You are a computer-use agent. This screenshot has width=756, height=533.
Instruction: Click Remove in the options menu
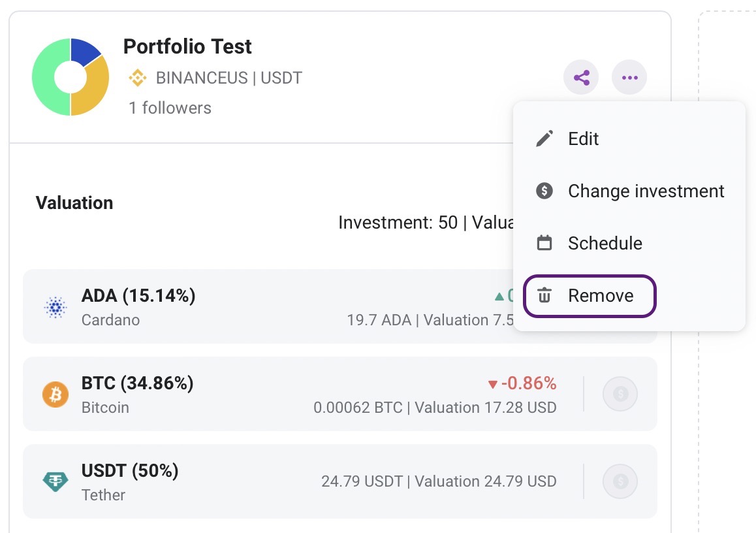click(590, 296)
